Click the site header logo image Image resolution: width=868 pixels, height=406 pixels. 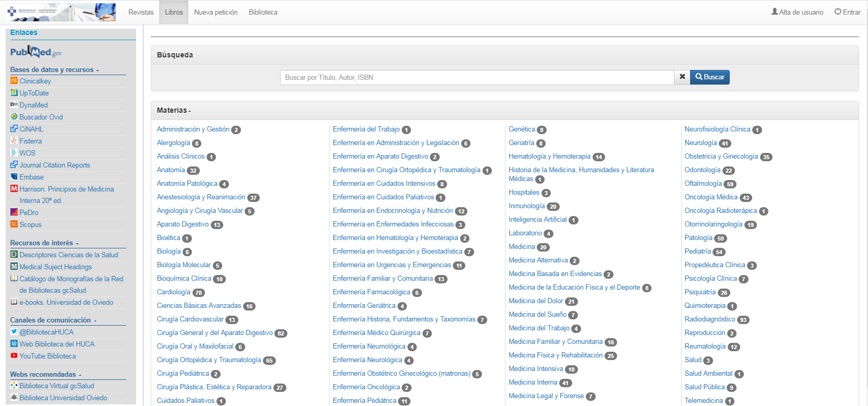[x=62, y=12]
